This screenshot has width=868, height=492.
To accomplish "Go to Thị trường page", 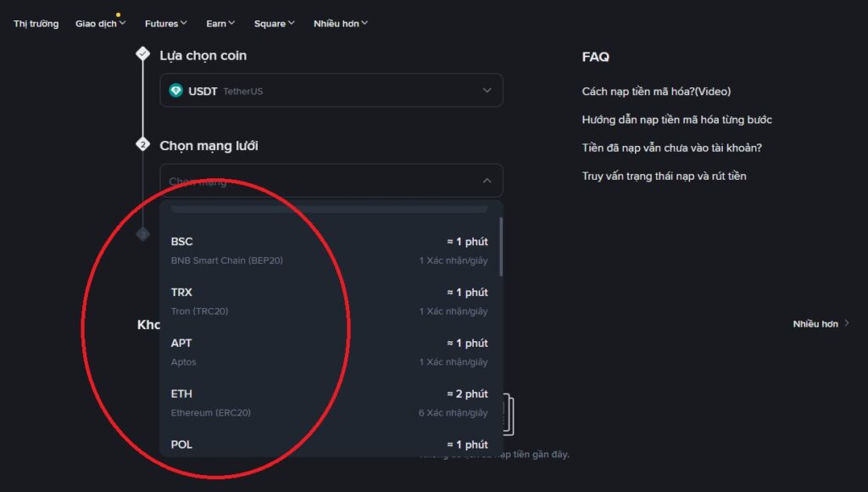I will pyautogui.click(x=36, y=24).
